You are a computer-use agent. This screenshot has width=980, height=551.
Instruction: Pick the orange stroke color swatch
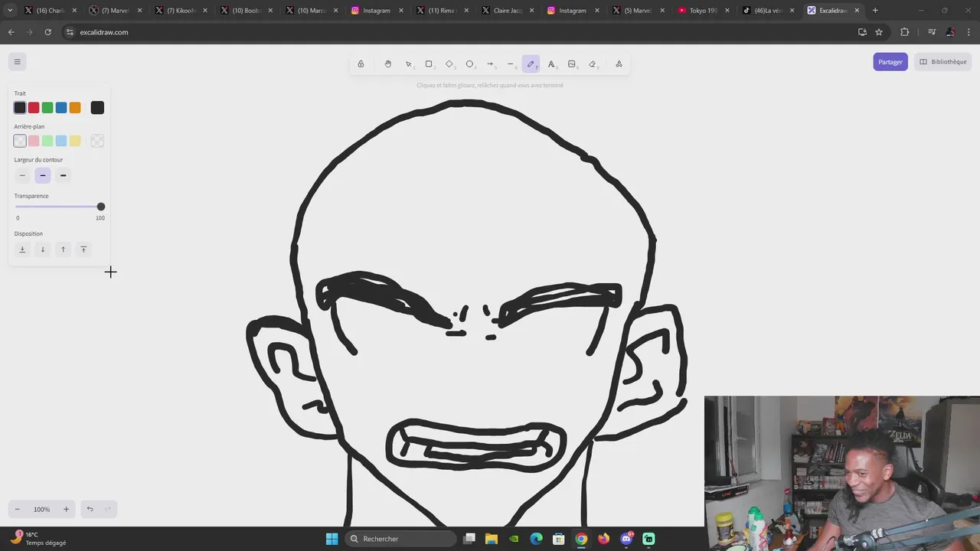pos(75,108)
